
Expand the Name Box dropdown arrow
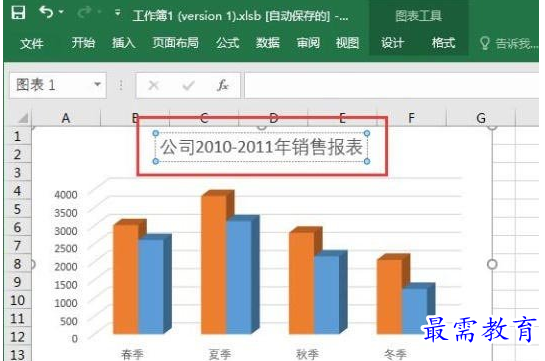click(x=98, y=84)
